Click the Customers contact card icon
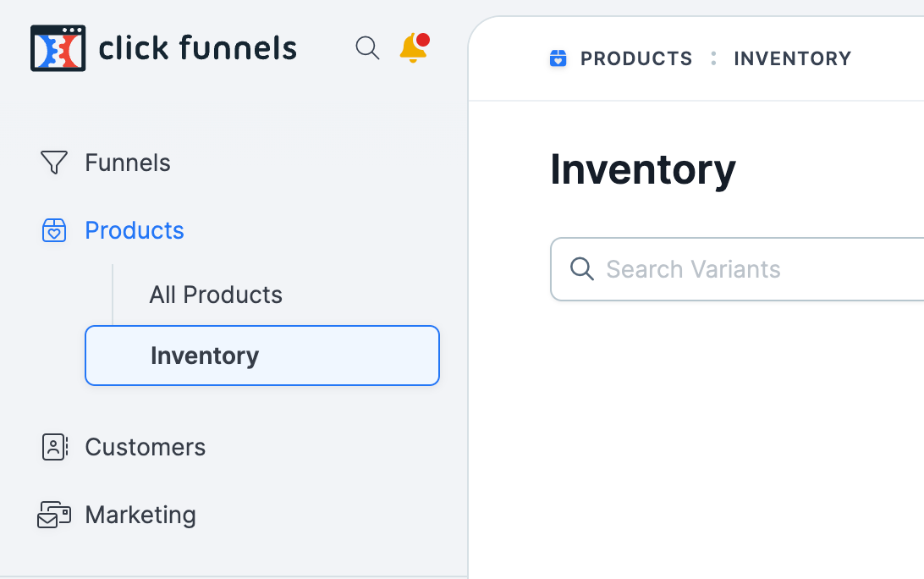This screenshot has width=924, height=579. click(x=55, y=447)
